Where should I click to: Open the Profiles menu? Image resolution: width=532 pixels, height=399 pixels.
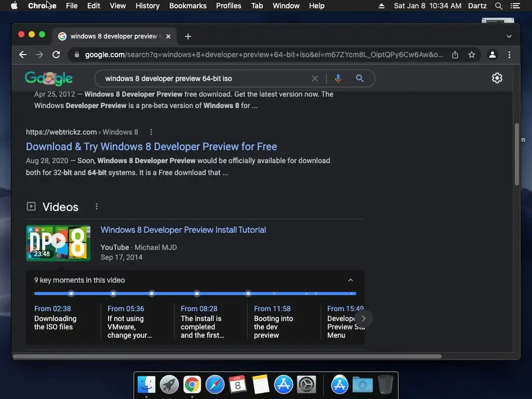point(229,6)
